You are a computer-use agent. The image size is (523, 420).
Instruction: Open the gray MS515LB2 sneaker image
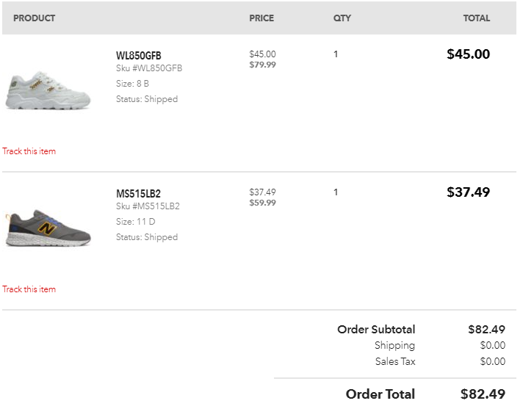[x=48, y=228]
